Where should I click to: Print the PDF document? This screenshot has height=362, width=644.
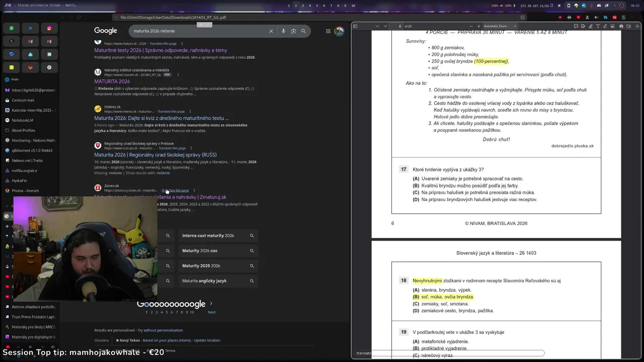coord(621,26)
